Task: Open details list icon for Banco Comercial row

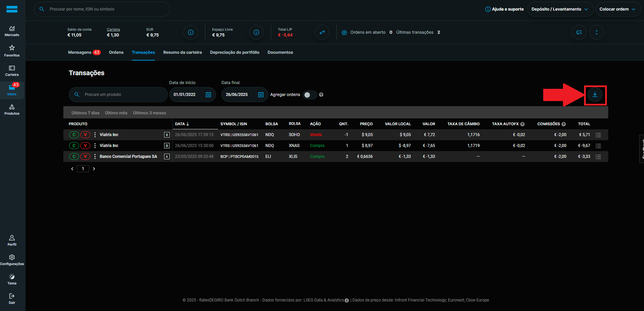Action: click(598, 157)
